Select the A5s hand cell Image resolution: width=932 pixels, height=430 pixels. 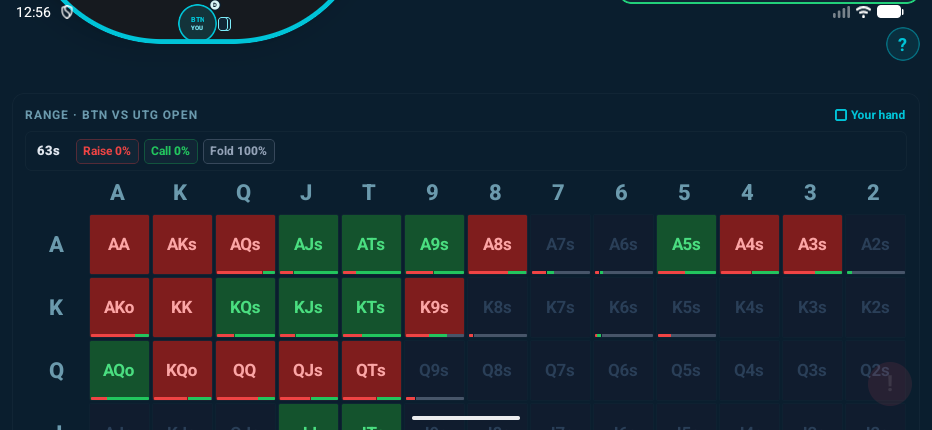(x=686, y=244)
